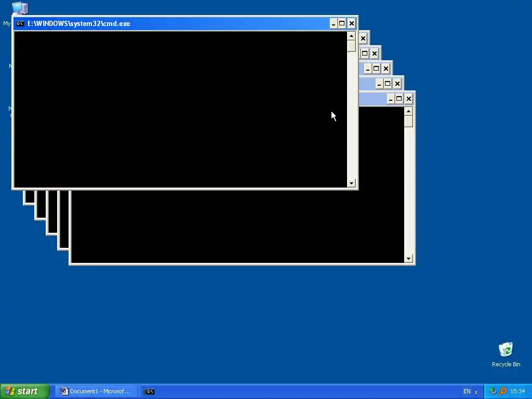The width and height of the screenshot is (532, 399).
Task: Maximize the fourth cmd window in the stack
Action: tap(376, 69)
